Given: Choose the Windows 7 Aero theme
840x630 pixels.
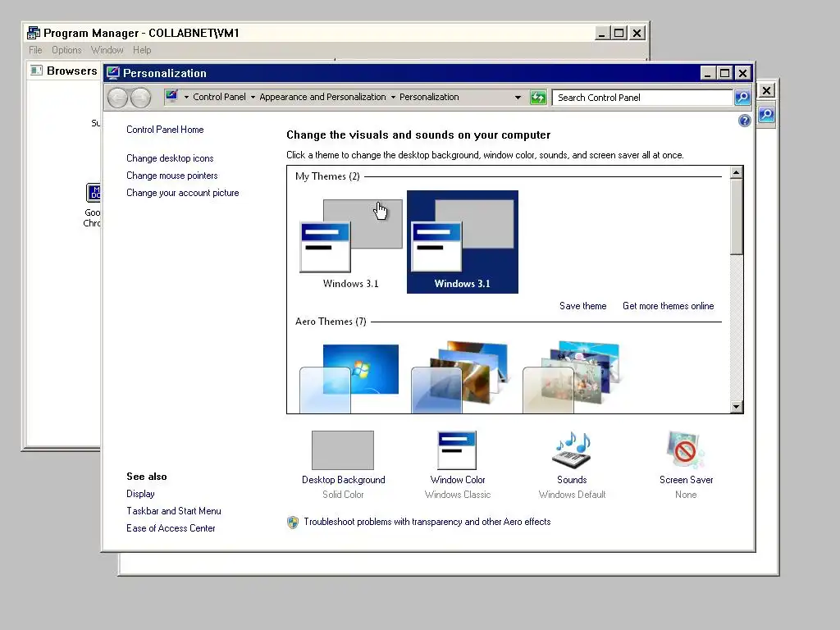Looking at the screenshot, I should pos(349,378).
